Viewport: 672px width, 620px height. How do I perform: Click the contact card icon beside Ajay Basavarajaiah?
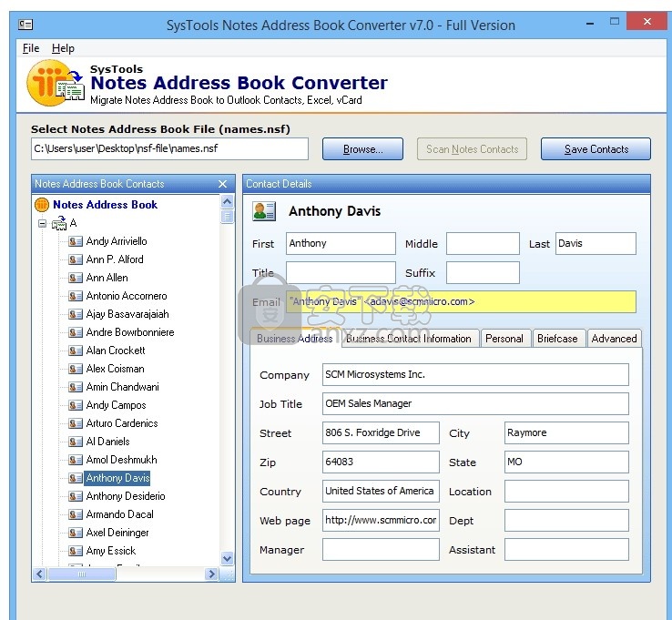(76, 314)
